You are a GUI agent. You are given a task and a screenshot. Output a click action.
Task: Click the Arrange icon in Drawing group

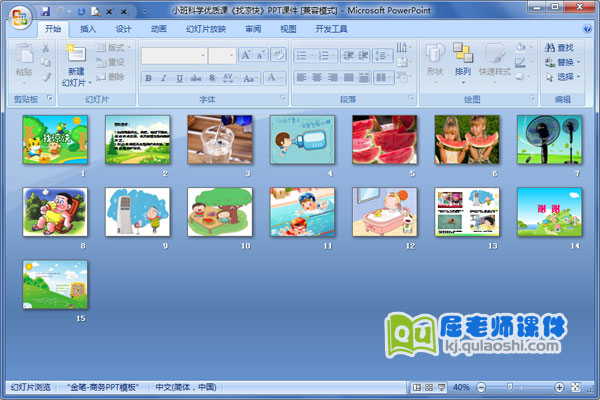pyautogui.click(x=463, y=53)
